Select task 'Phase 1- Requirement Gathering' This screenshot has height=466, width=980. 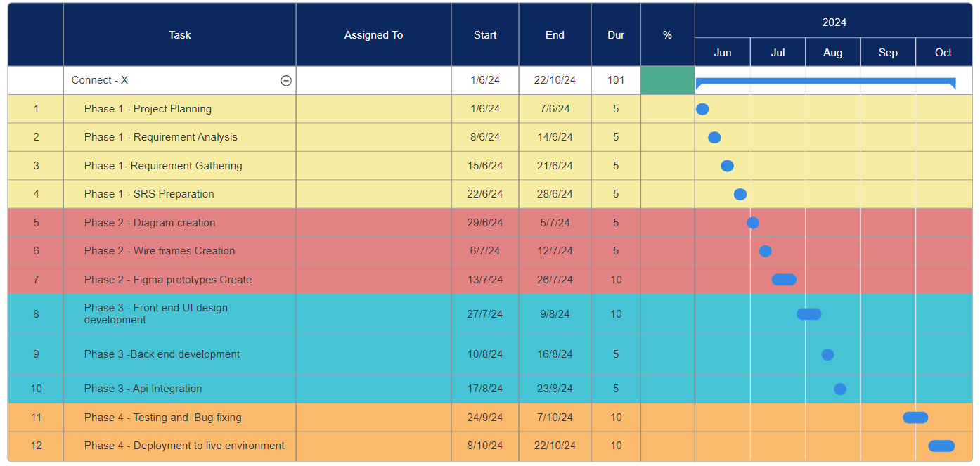(163, 166)
